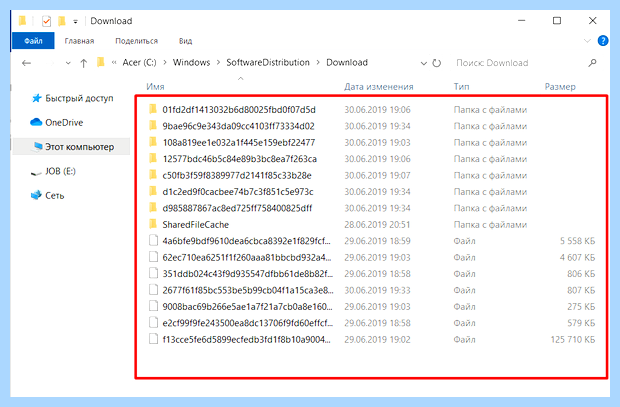Click the New folder icon in title bar

point(62,21)
